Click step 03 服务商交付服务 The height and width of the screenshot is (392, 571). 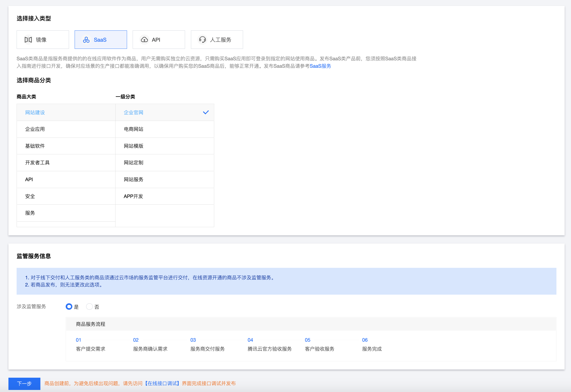(208, 344)
